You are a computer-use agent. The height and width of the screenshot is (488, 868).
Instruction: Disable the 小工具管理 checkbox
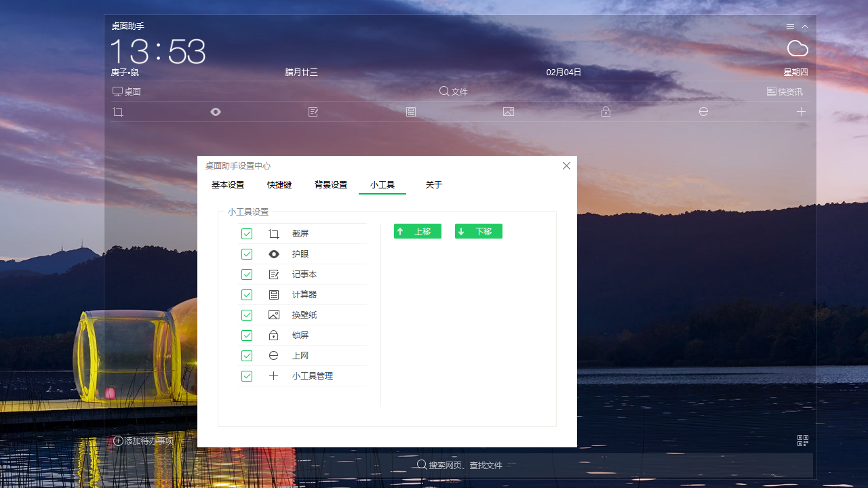[247, 376]
